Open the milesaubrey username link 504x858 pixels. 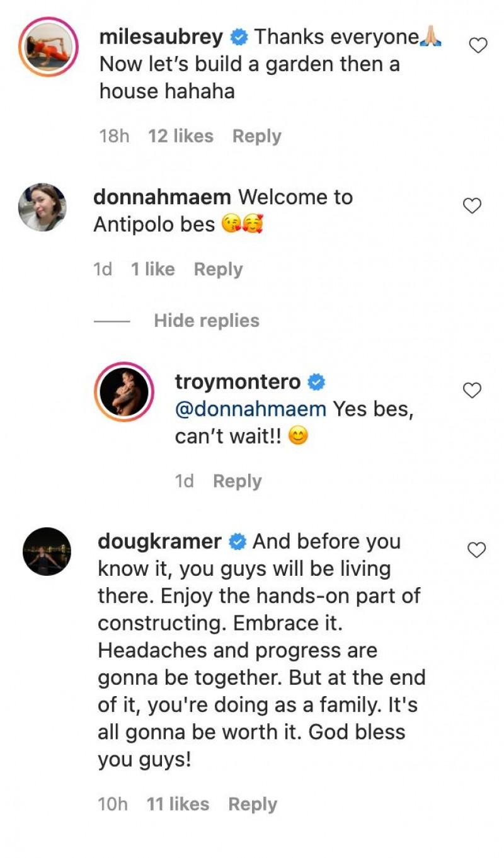161,37
